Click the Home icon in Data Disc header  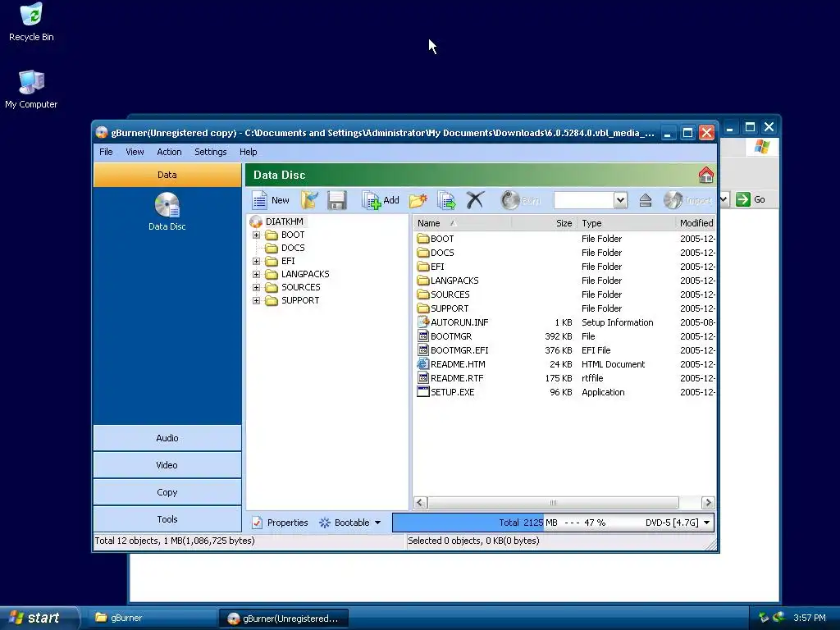[705, 176]
